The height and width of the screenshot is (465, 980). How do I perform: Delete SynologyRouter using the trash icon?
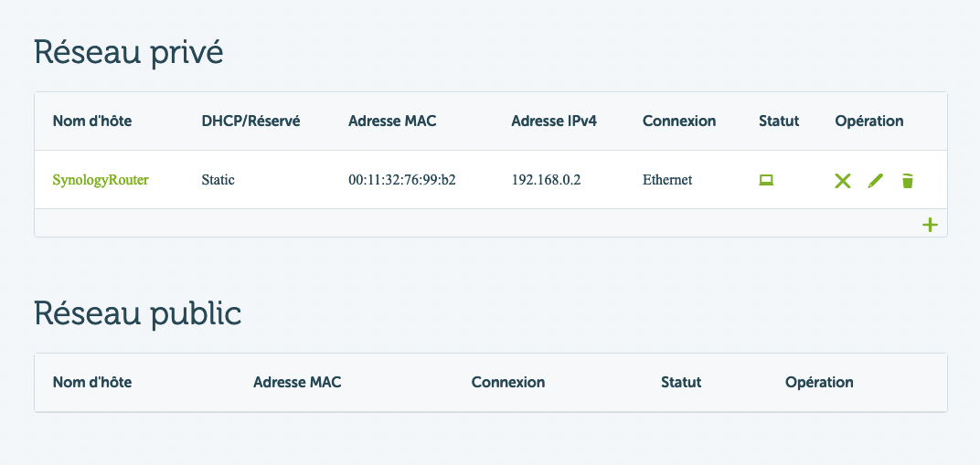click(x=908, y=181)
